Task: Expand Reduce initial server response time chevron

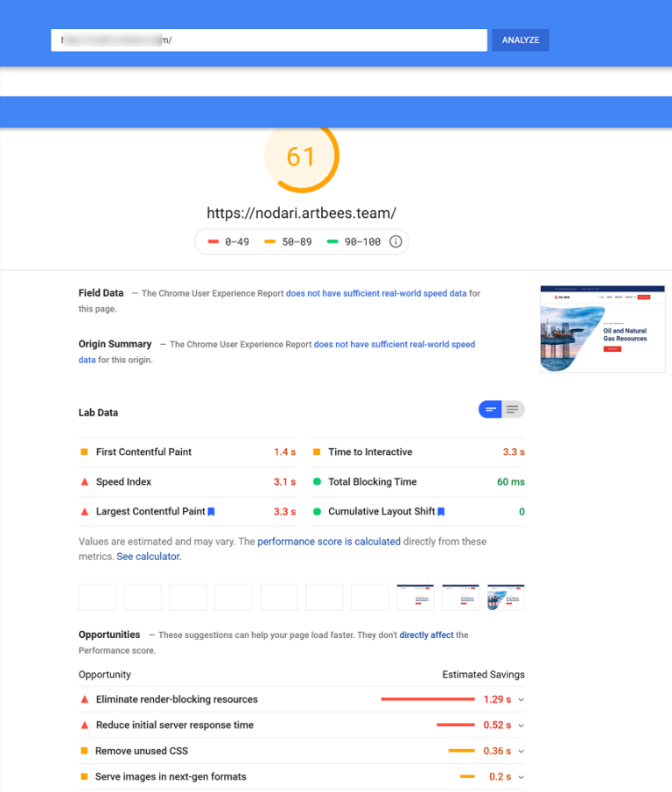Action: tap(521, 725)
